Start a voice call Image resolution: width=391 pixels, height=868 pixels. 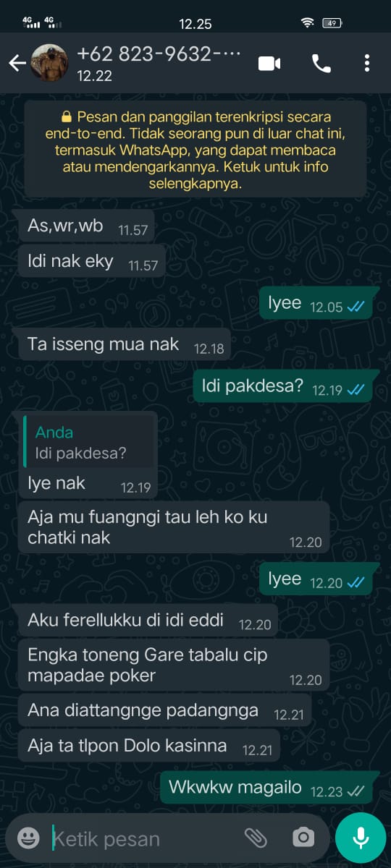[321, 64]
